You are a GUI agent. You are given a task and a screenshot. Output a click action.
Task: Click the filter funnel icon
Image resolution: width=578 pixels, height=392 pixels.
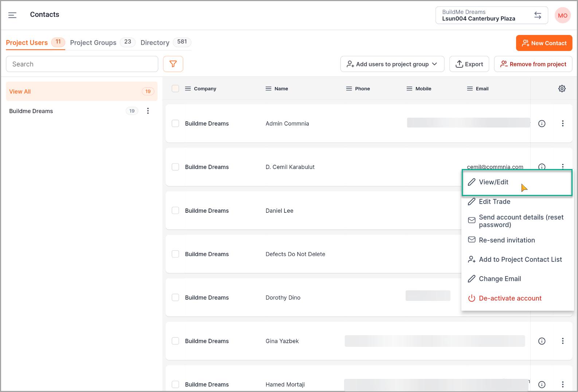coord(173,64)
